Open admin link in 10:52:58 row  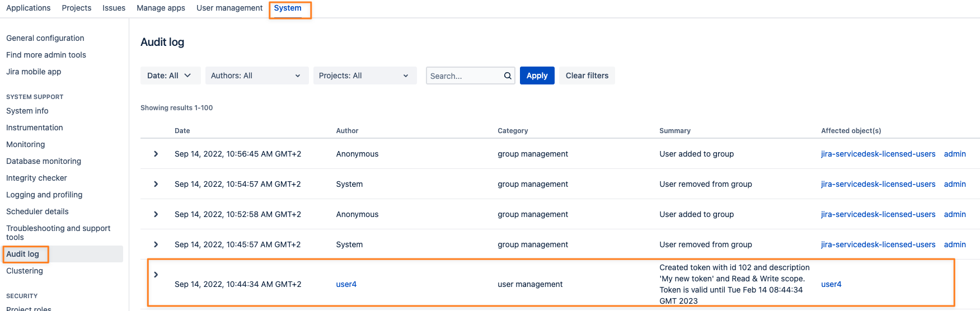[x=955, y=214]
